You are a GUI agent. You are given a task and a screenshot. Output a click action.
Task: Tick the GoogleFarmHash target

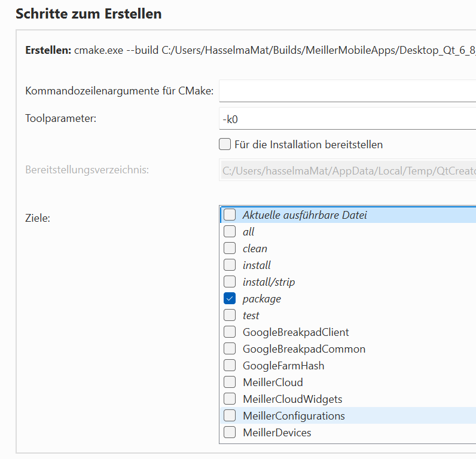[x=230, y=366]
